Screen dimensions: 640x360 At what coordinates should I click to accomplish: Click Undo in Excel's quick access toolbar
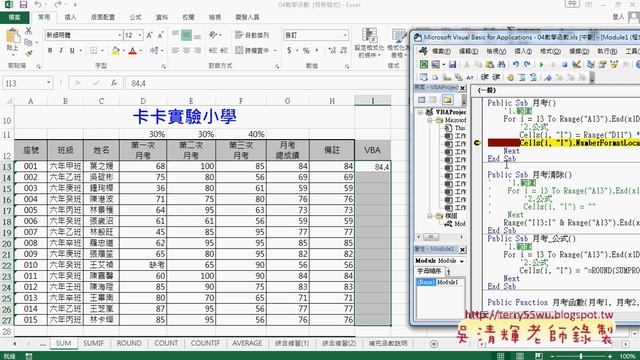38,5
